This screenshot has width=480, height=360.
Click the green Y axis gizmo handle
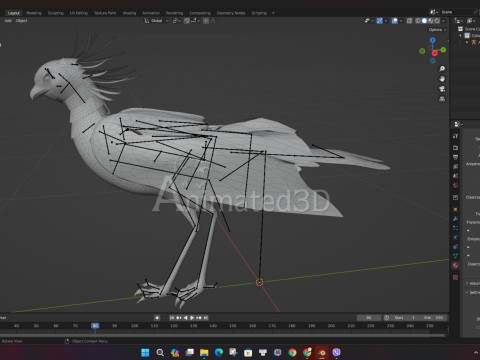pos(443,50)
